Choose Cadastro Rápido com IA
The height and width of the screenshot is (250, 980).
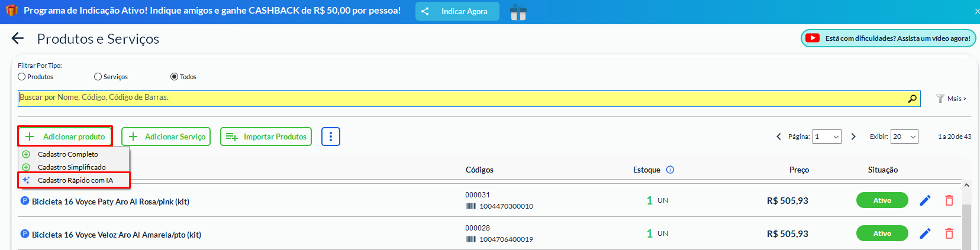pos(75,180)
